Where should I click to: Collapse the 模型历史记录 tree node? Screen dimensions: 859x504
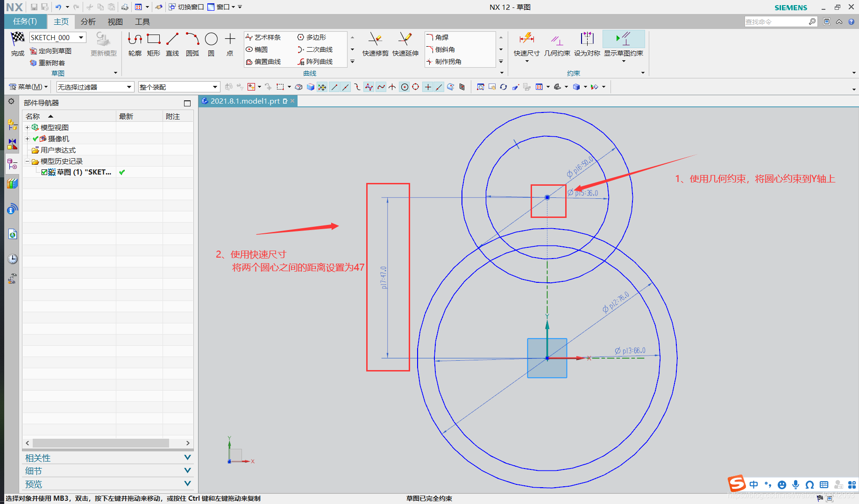click(27, 161)
